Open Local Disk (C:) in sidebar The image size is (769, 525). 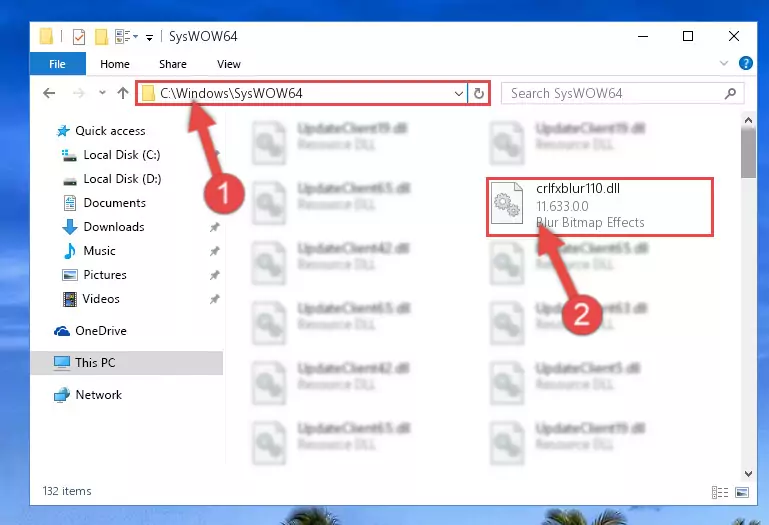point(122,155)
